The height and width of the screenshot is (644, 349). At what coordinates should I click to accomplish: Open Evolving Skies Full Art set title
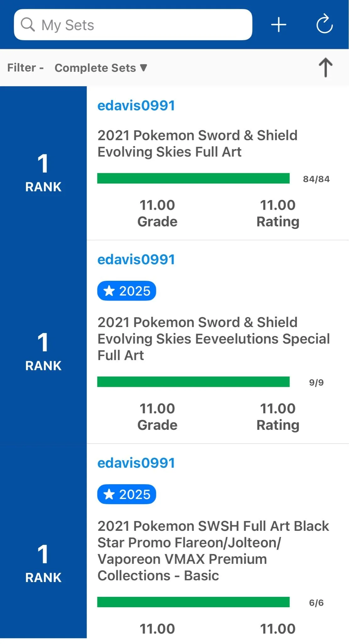(x=197, y=144)
